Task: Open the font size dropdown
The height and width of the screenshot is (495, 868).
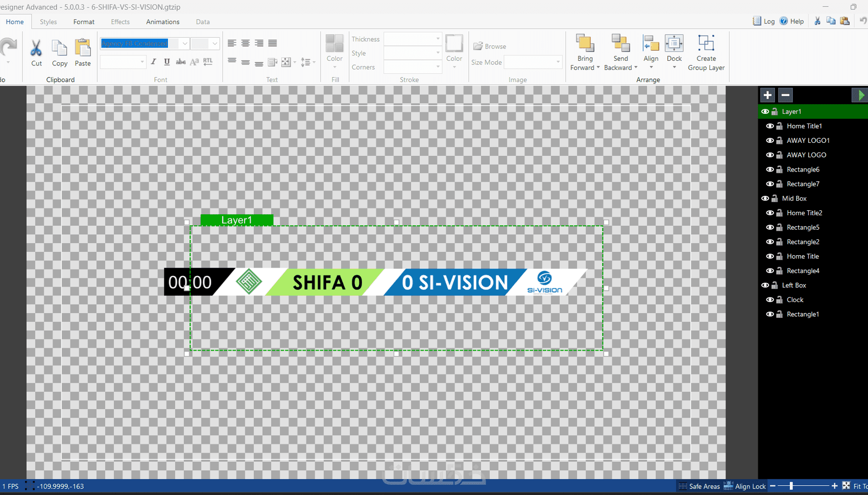Action: pos(214,43)
